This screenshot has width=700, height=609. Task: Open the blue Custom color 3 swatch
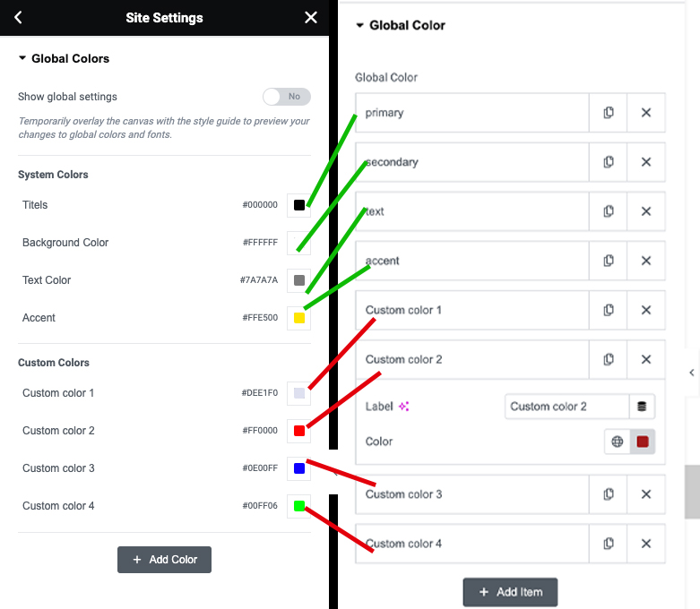[299, 468]
